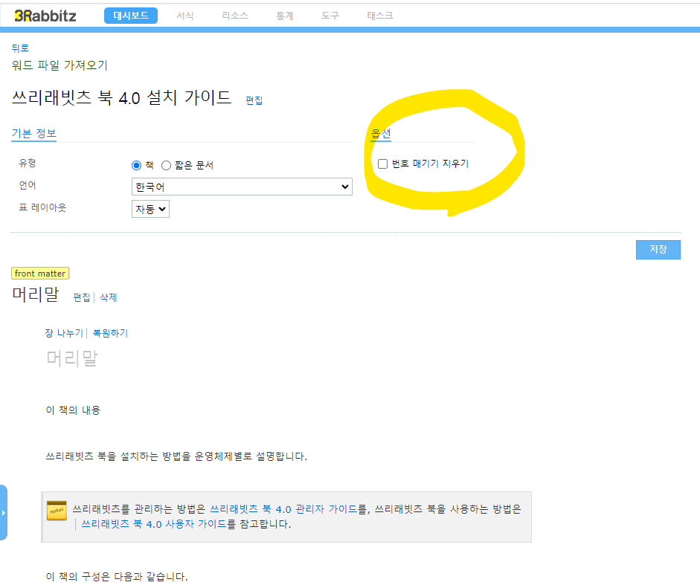Open the 표 레이아웃 dropdown showing 자동
Image resolution: width=700 pixels, height=588 pixels.
pos(150,209)
